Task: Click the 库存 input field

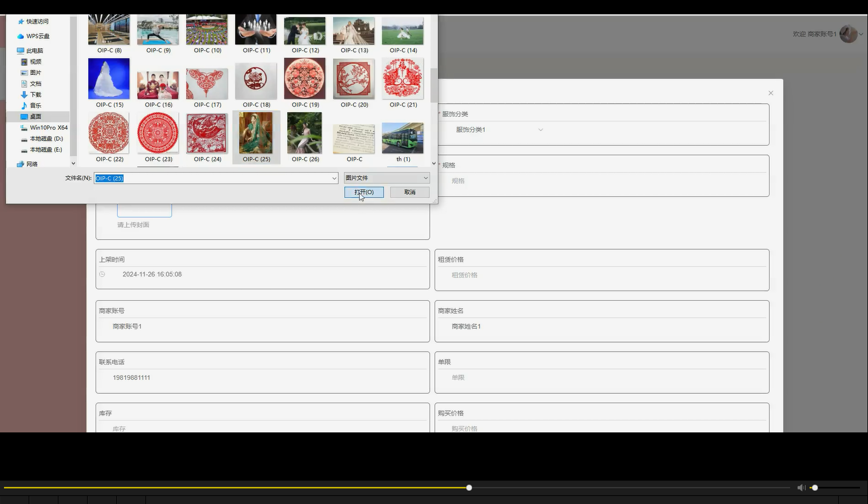Action: coord(263,428)
